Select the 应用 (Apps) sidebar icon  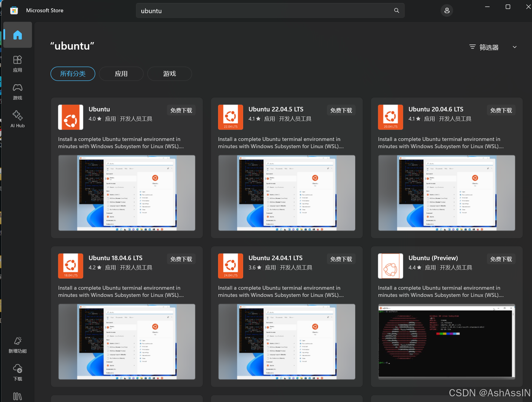coord(17,64)
